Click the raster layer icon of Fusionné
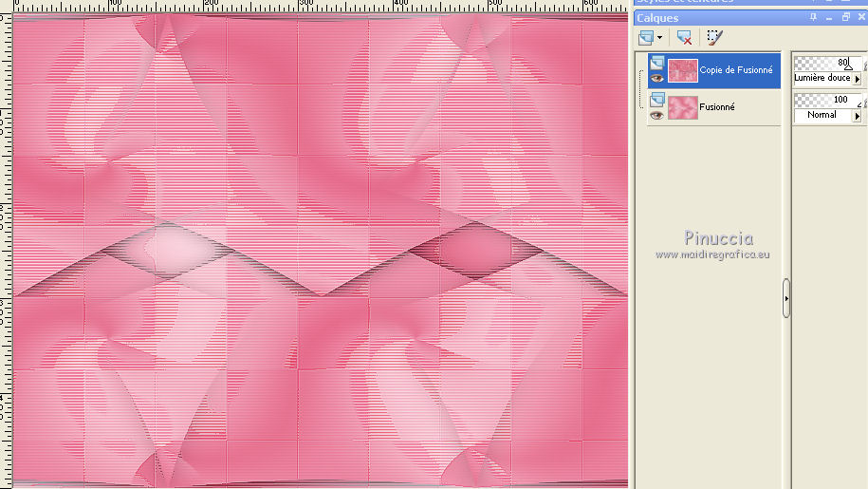Image resolution: width=868 pixels, height=489 pixels. tap(657, 100)
